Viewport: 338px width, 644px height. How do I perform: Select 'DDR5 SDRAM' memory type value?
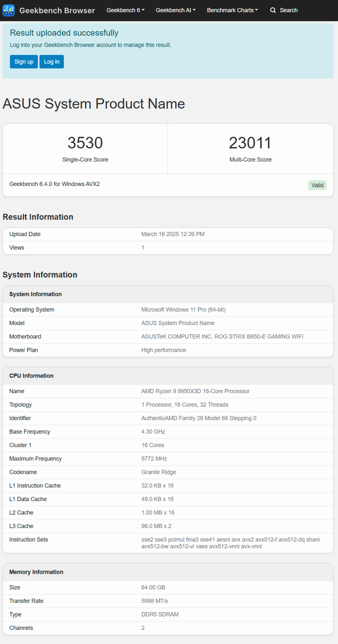(x=160, y=615)
